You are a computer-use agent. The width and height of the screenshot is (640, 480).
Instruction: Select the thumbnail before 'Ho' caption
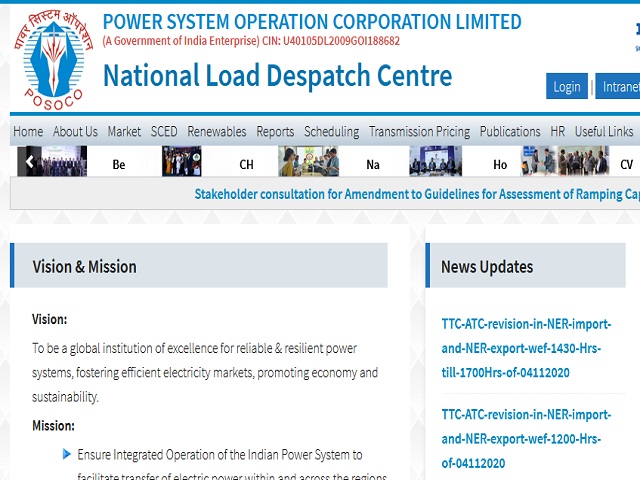tap(436, 161)
